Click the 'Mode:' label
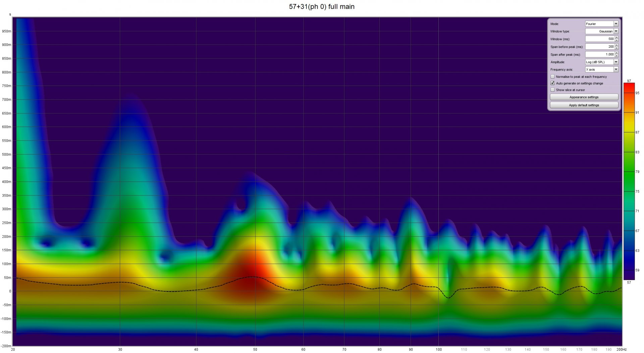 [x=554, y=24]
